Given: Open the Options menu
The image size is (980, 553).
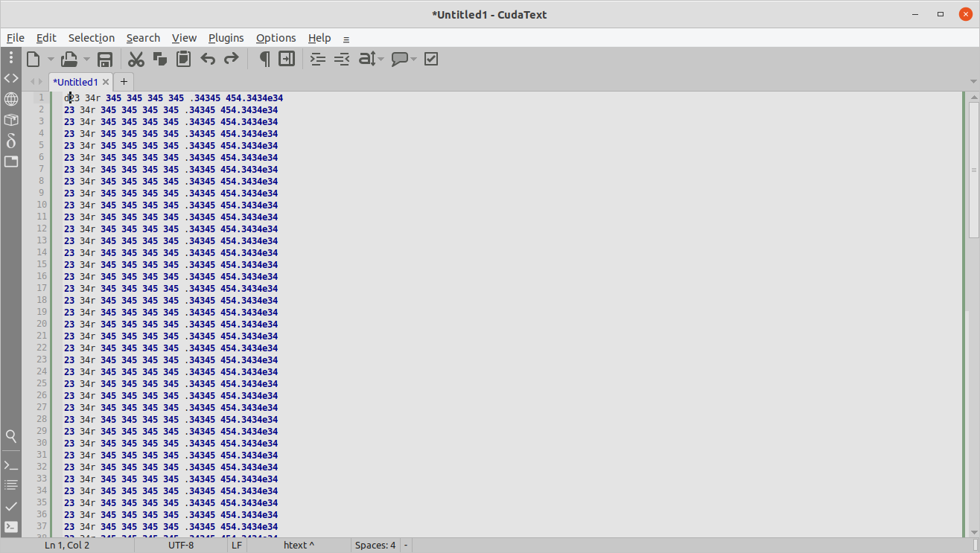Looking at the screenshot, I should pyautogui.click(x=276, y=38).
